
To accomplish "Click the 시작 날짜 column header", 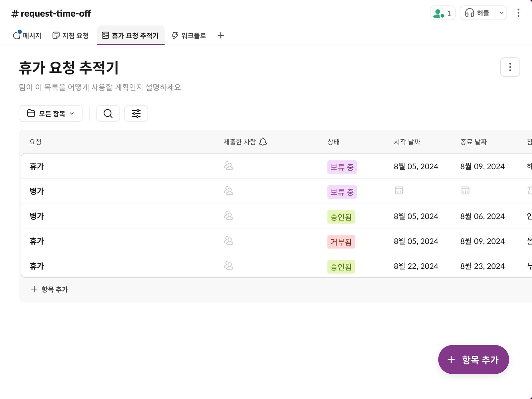I will [x=407, y=142].
